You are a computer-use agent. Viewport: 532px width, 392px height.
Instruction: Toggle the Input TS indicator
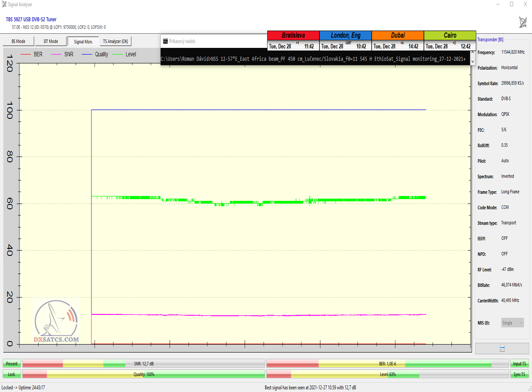coord(520,364)
